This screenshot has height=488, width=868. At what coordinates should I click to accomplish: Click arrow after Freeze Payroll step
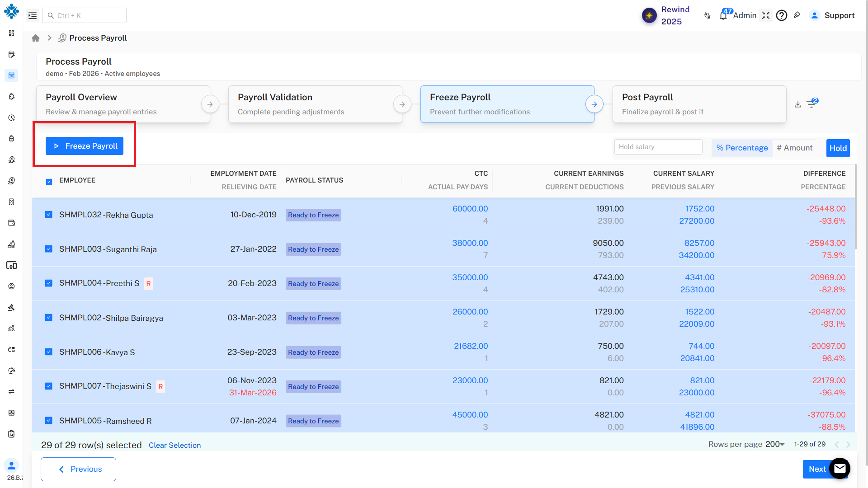click(594, 104)
